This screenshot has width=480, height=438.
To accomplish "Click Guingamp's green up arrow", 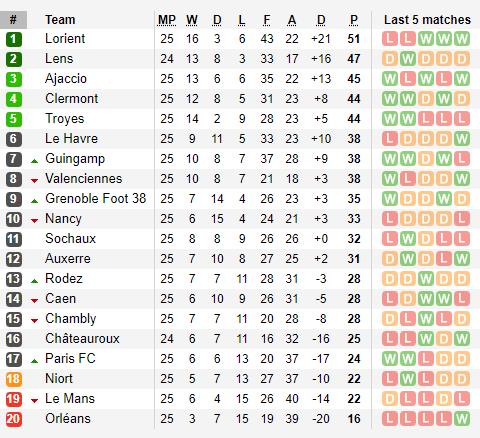I will pos(34,161).
